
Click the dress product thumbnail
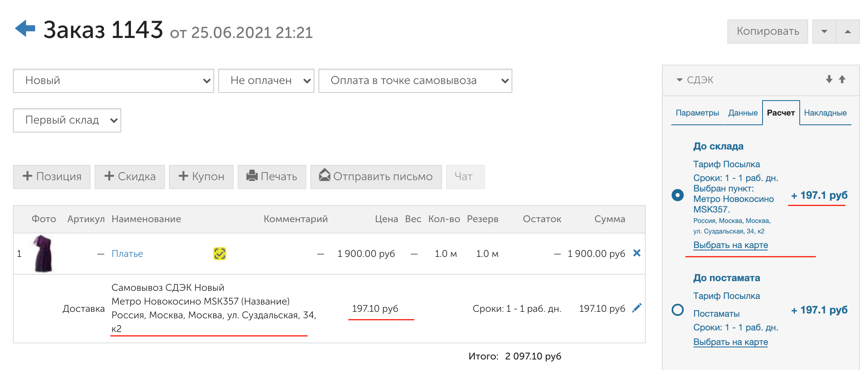pyautogui.click(x=43, y=254)
